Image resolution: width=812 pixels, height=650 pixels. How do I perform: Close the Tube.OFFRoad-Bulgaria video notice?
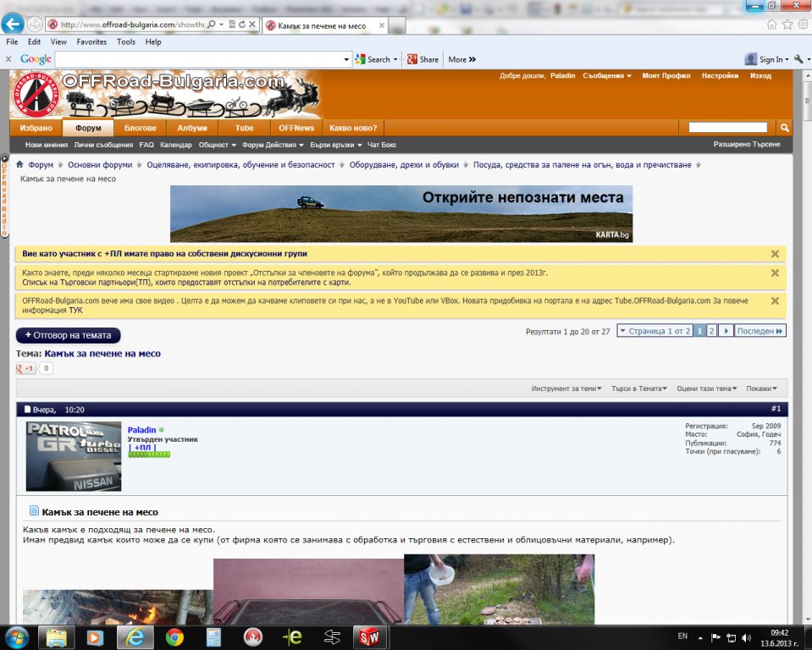pos(775,300)
